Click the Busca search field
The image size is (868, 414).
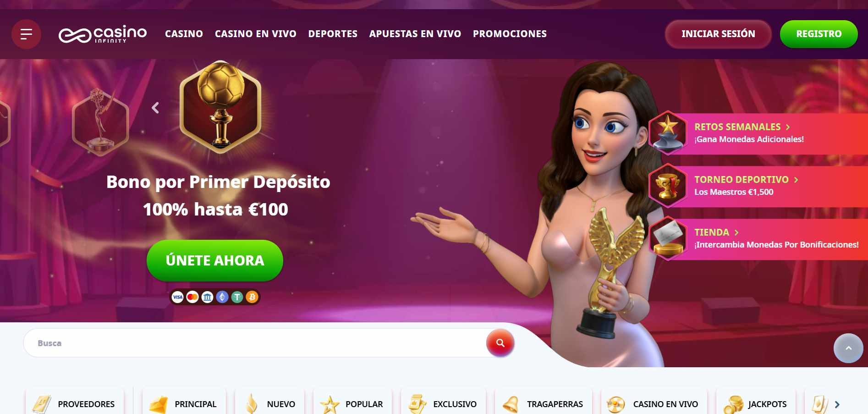255,343
